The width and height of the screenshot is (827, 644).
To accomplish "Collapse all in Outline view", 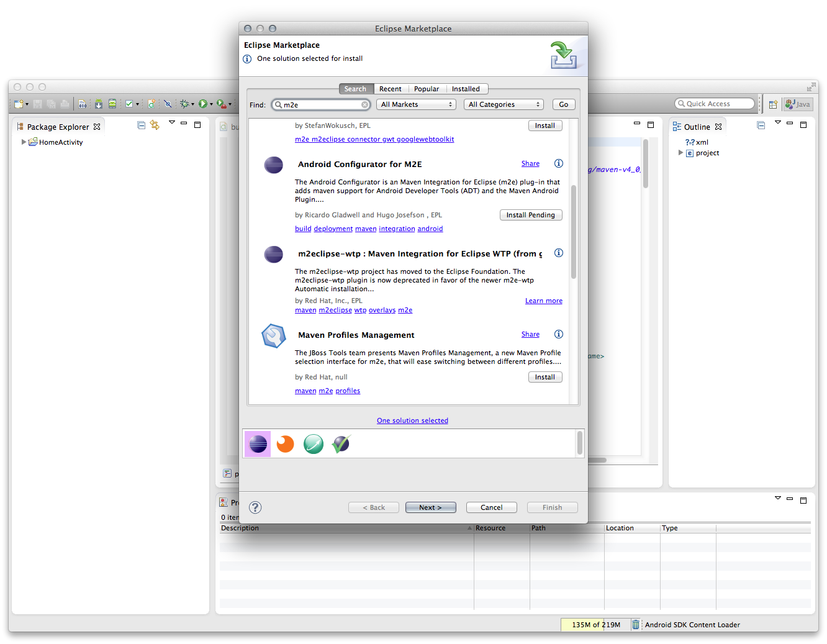I will click(761, 125).
